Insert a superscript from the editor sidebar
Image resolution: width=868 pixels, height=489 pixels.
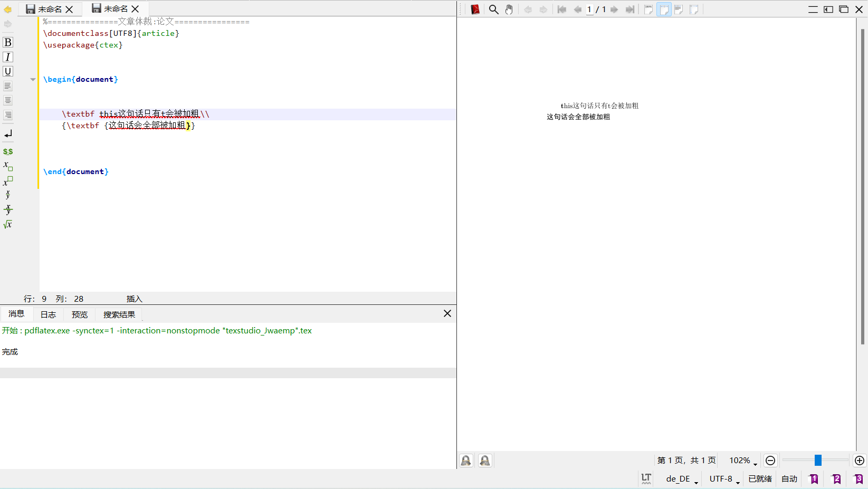pos(8,181)
